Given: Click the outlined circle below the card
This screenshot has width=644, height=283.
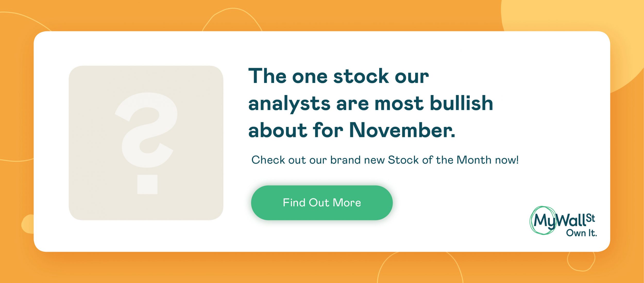Looking at the screenshot, I should click(x=420, y=268).
